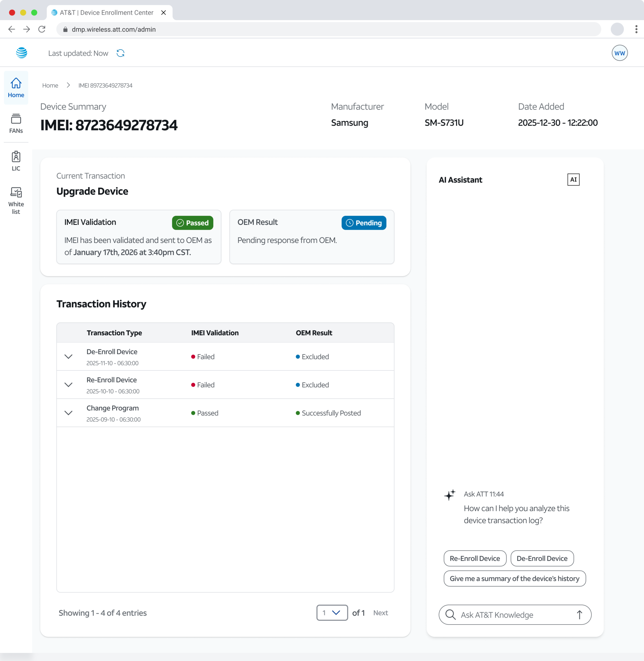Send the question with the up arrow icon
Screen dimensions: 644x661
coord(579,614)
